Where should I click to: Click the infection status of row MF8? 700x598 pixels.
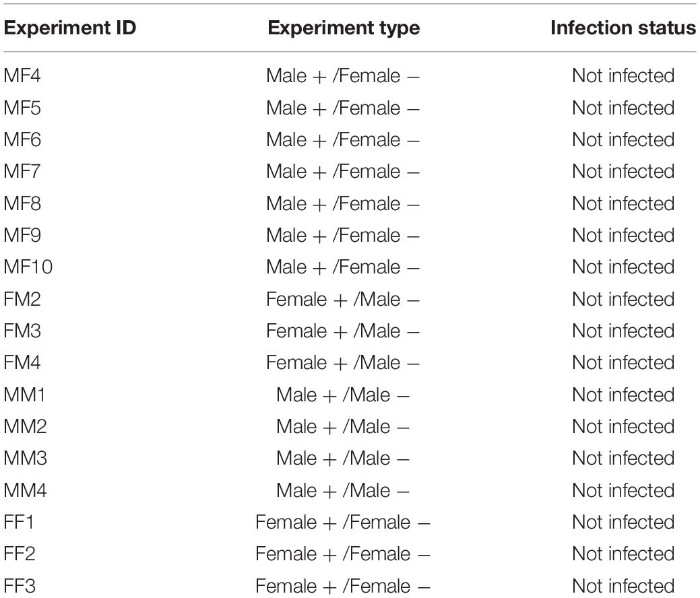(x=623, y=203)
